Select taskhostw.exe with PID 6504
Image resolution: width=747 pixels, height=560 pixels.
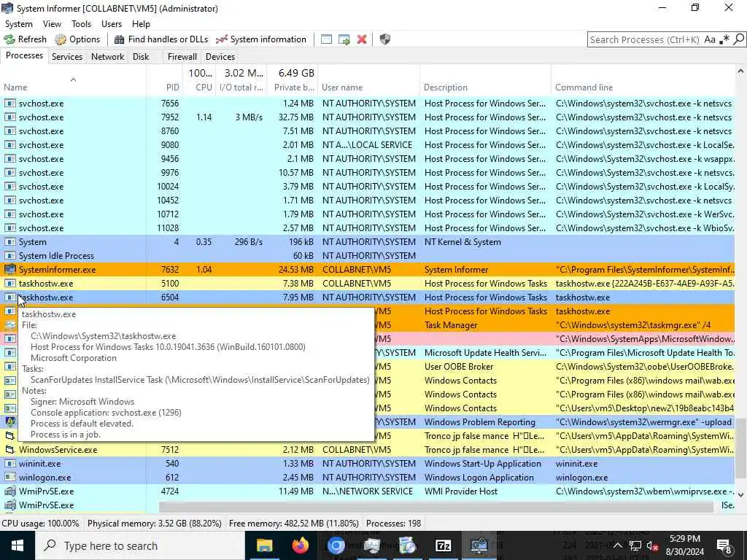coord(368,297)
